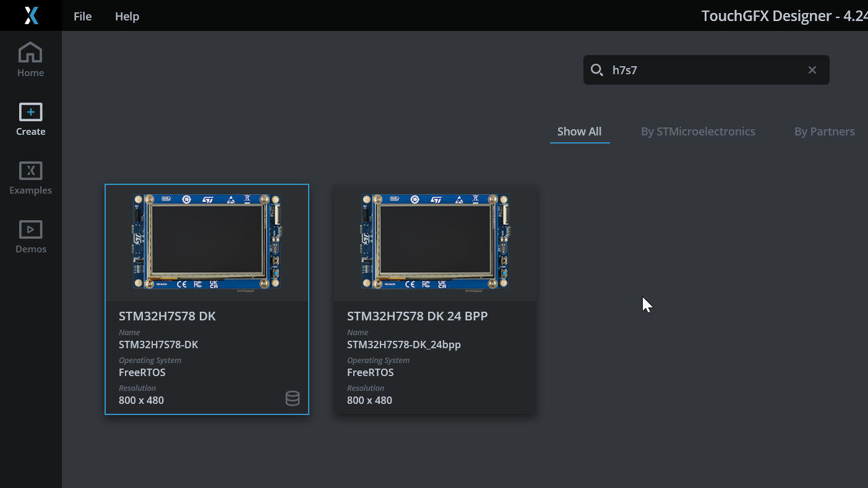Screen dimensions: 868x488
Task: Open the File menu
Action: click(x=82, y=16)
